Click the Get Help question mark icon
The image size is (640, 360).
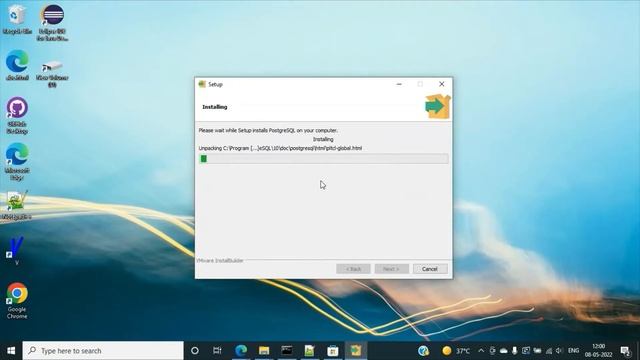(423, 351)
